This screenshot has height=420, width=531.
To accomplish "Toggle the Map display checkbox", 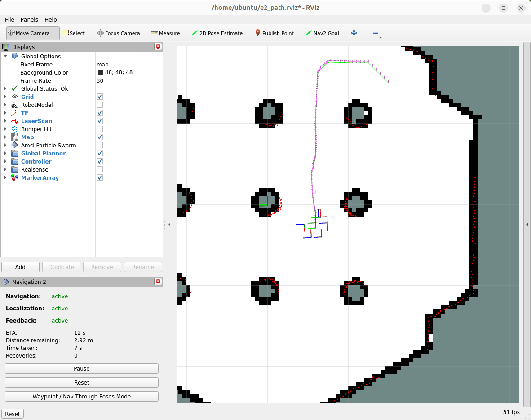I will click(x=100, y=137).
